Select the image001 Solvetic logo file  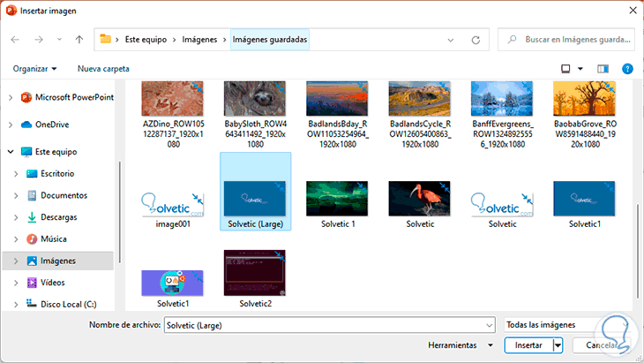pos(173,204)
